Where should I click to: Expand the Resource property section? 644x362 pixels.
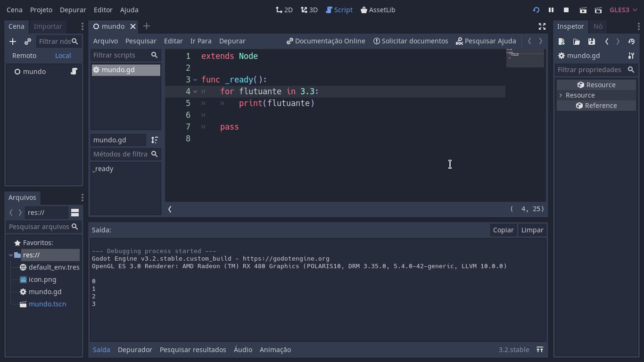(561, 95)
